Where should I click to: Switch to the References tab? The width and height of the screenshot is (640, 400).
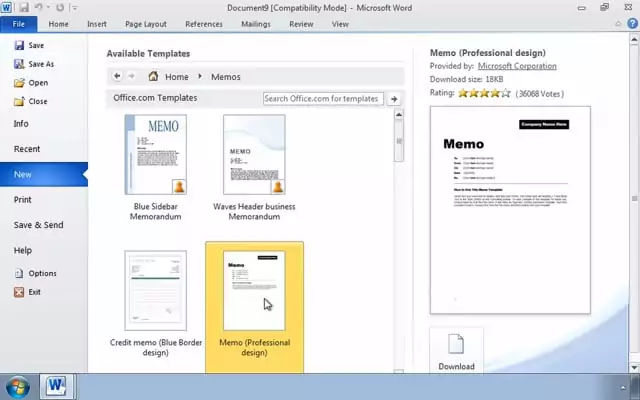point(204,24)
